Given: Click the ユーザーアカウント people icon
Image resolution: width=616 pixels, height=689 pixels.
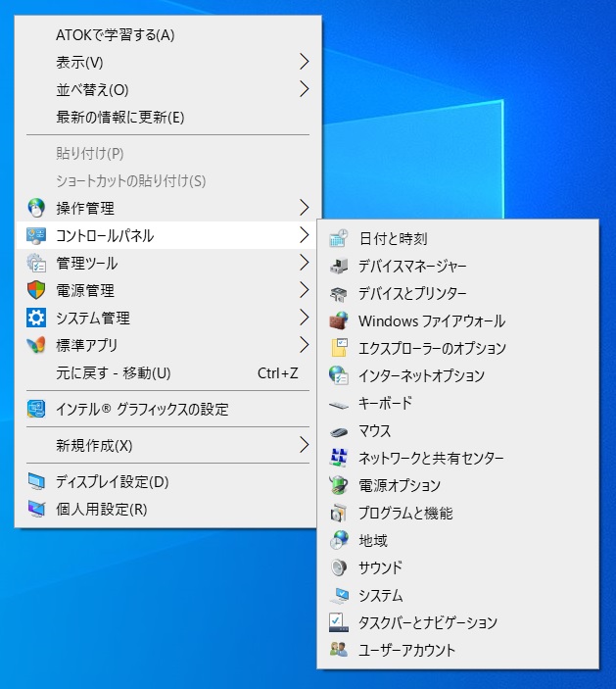Looking at the screenshot, I should [339, 650].
